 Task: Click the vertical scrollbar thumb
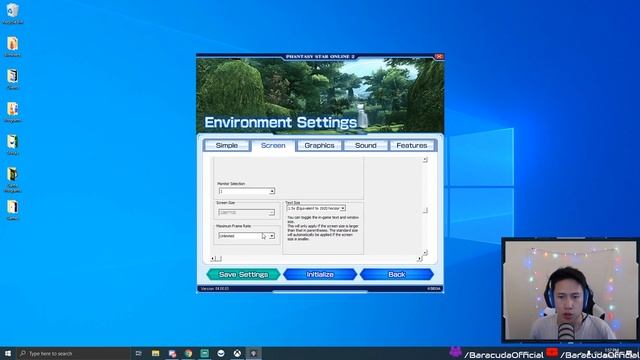(425, 210)
